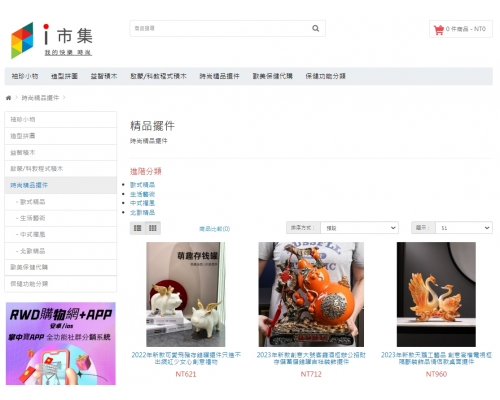This screenshot has height=400, width=500.
Task: Click the RWD購物網+APP banner
Action: point(61,343)
